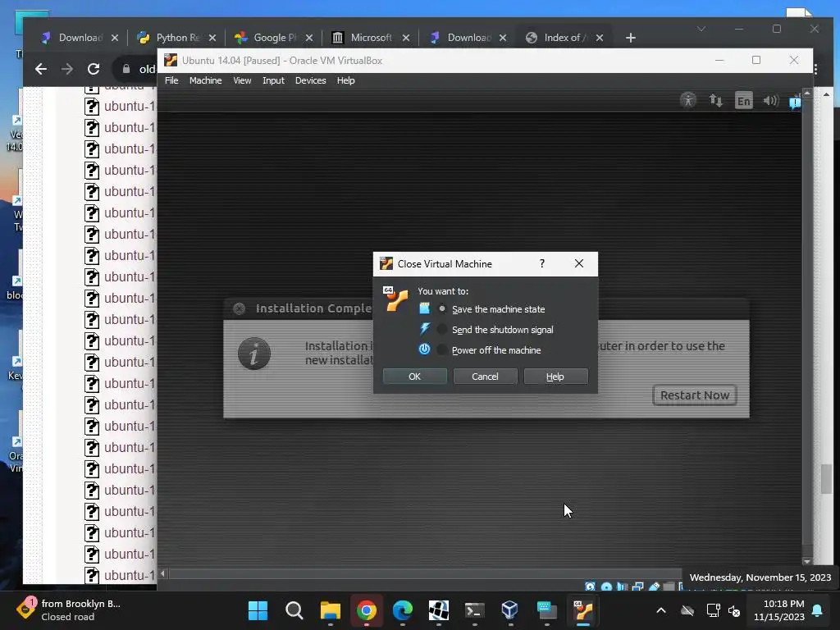This screenshot has width=840, height=630.
Task: Close the Installation Complete window in Ubuntu
Action: point(240,308)
